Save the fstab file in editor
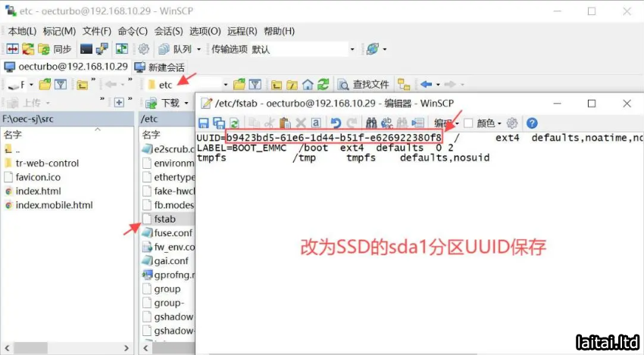This screenshot has height=355, width=644. tap(204, 123)
